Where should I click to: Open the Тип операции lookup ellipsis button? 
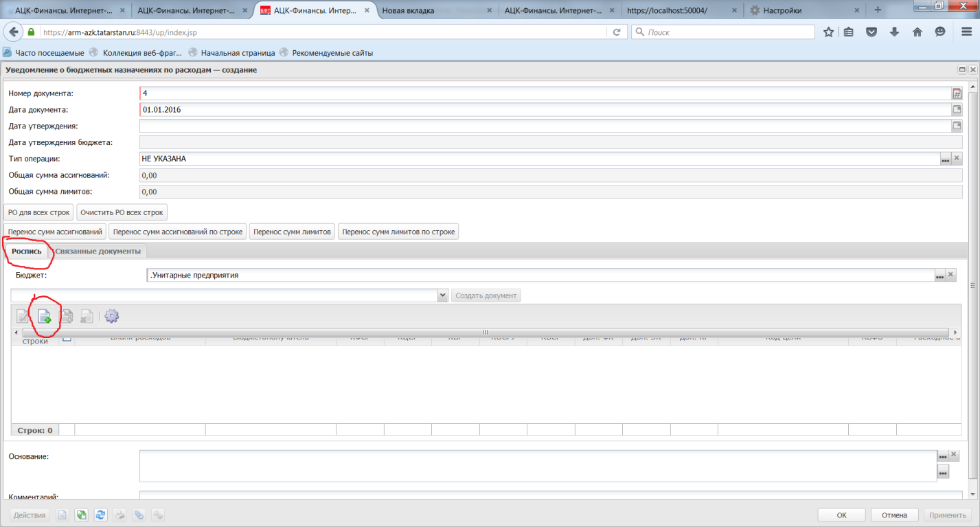[945, 159]
